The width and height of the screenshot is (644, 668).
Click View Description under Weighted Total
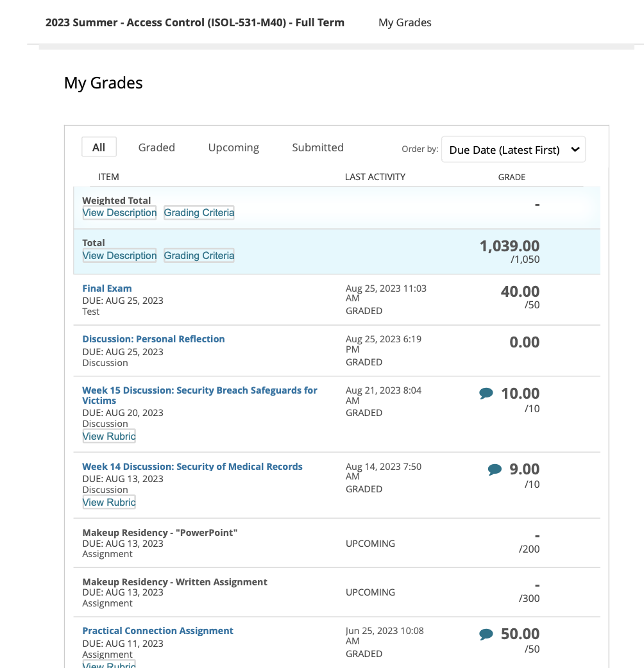pyautogui.click(x=119, y=213)
